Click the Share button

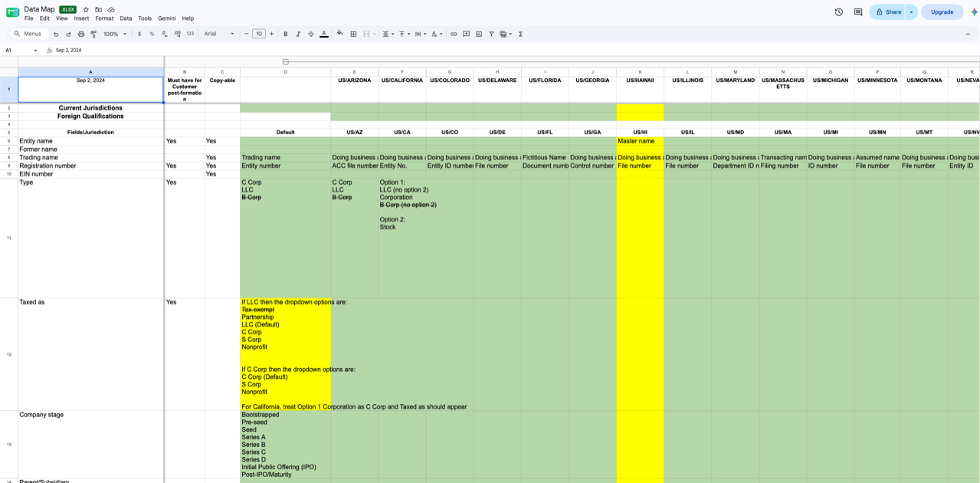(888, 12)
